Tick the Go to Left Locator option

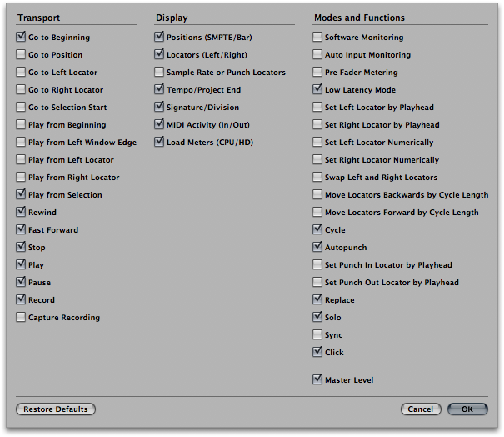[x=21, y=72]
